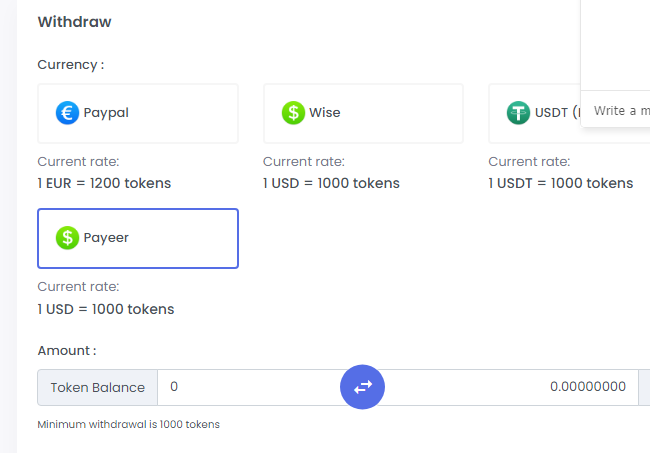Click the Write a message chat field

[x=616, y=111]
